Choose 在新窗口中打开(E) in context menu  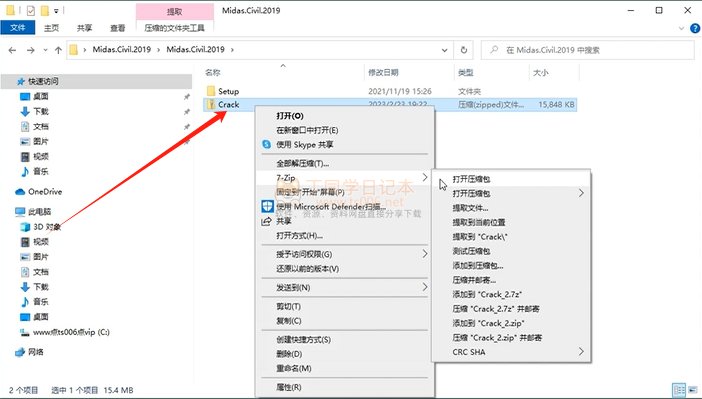(307, 130)
